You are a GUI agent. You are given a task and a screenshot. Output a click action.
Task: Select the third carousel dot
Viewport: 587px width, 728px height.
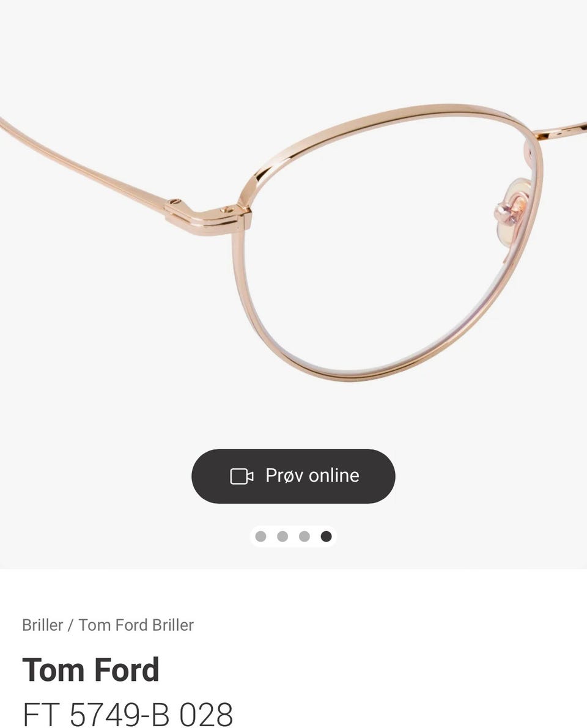pyautogui.click(x=304, y=536)
